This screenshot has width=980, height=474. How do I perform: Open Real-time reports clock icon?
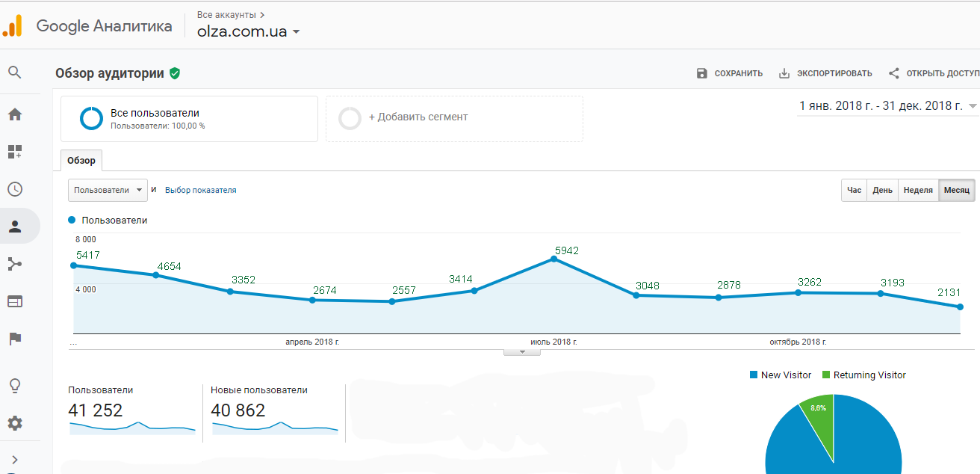pyautogui.click(x=15, y=189)
